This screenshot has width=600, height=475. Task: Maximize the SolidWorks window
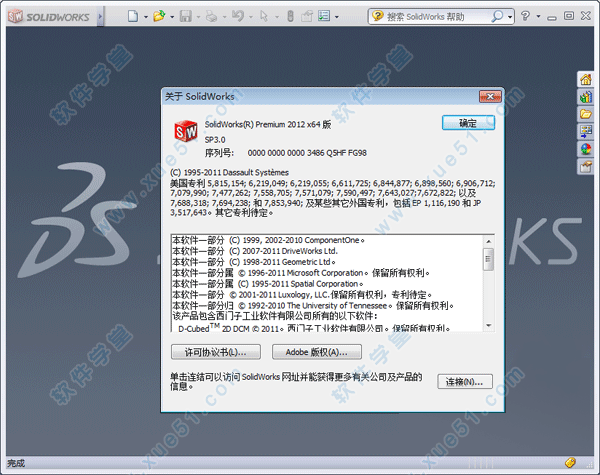tap(569, 16)
